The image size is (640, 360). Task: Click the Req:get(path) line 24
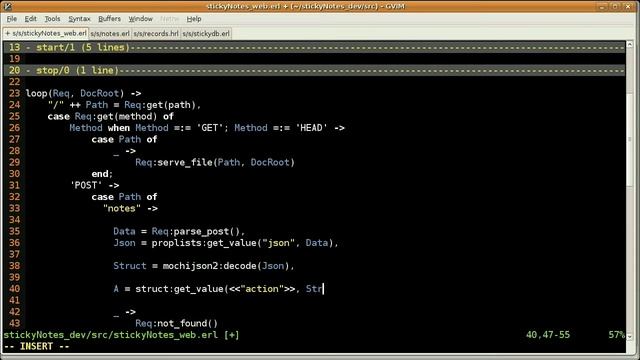click(163, 105)
